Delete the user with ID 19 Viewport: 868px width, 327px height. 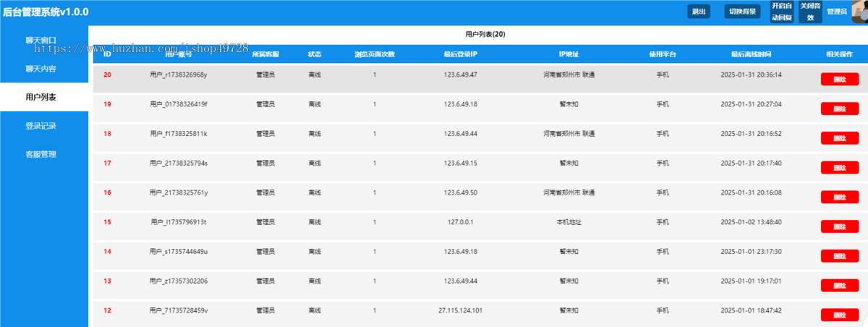(839, 109)
